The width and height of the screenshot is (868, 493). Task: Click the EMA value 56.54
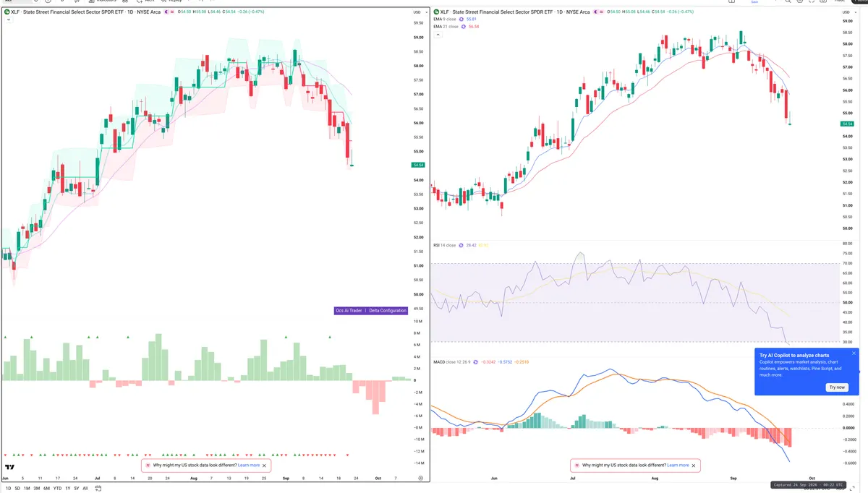pyautogui.click(x=474, y=27)
